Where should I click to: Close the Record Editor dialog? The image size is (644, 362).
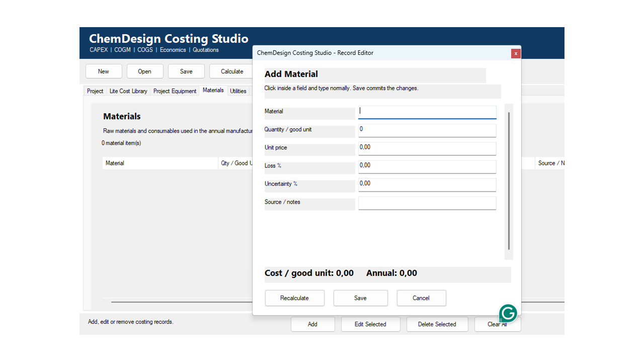click(516, 53)
